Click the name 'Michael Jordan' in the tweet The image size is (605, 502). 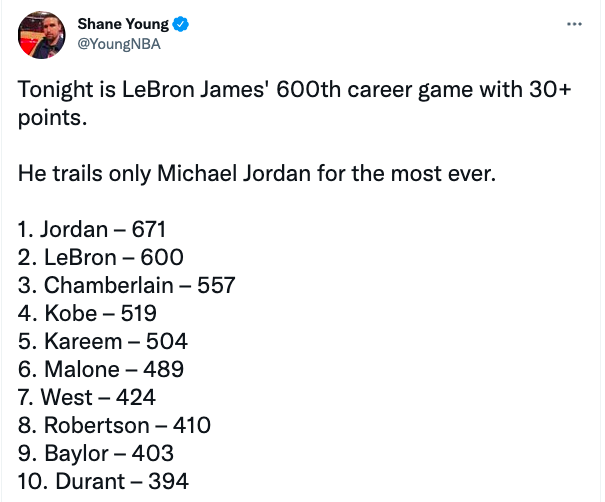point(234,173)
